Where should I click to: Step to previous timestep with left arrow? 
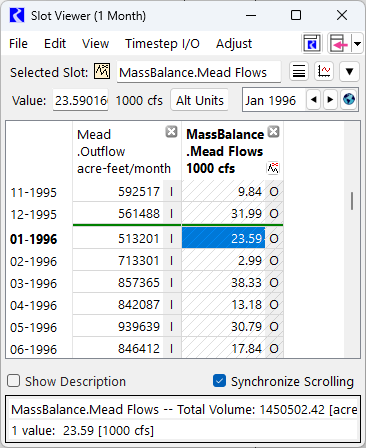tap(313, 99)
